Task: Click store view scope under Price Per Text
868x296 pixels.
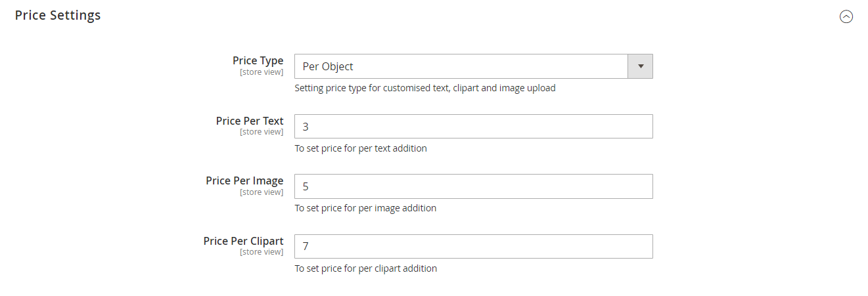Action: tap(262, 132)
